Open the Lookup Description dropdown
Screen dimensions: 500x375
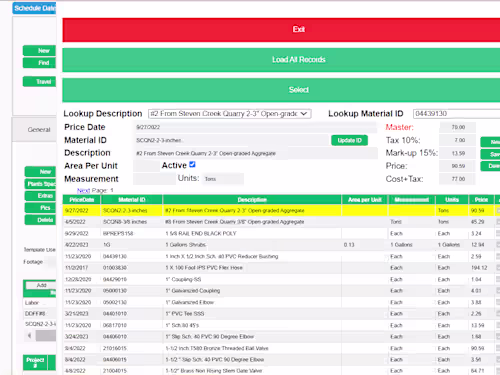(x=230, y=114)
